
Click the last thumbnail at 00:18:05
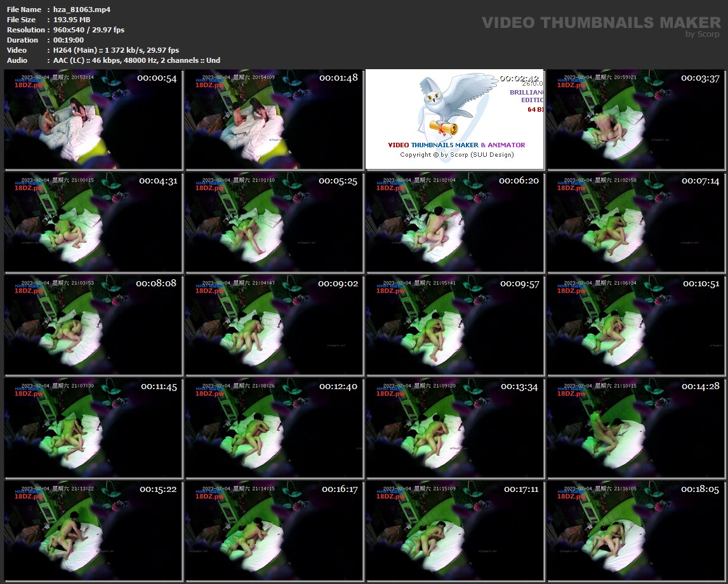tap(636, 531)
